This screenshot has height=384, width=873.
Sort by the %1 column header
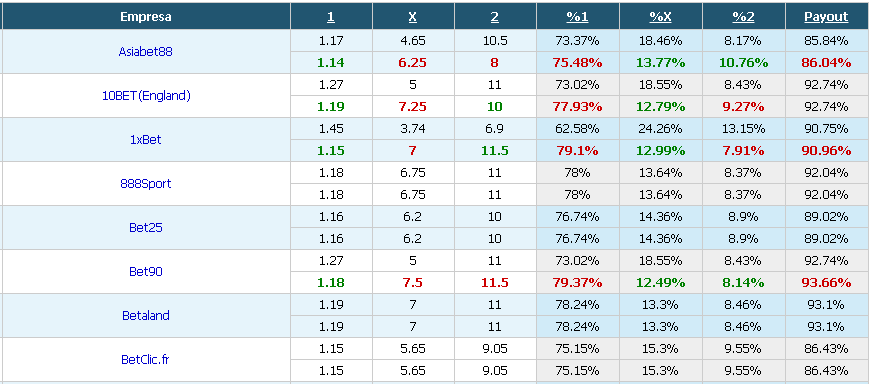point(577,17)
